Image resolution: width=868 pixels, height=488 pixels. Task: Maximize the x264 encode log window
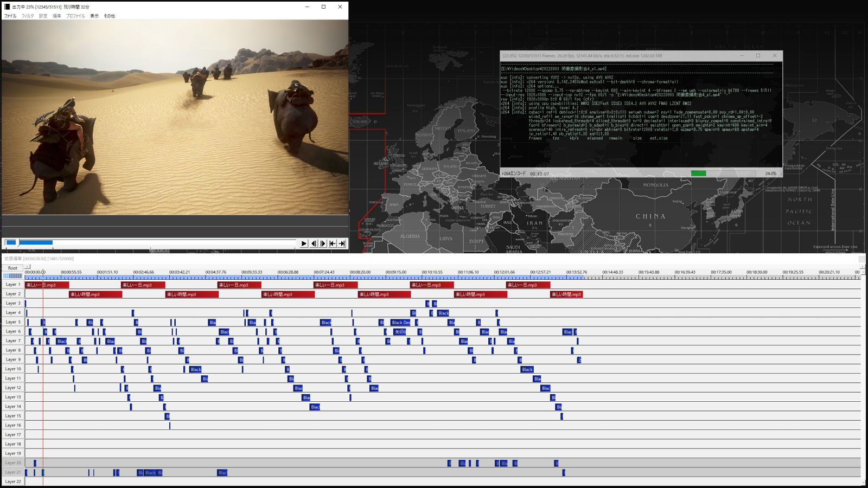(758, 55)
